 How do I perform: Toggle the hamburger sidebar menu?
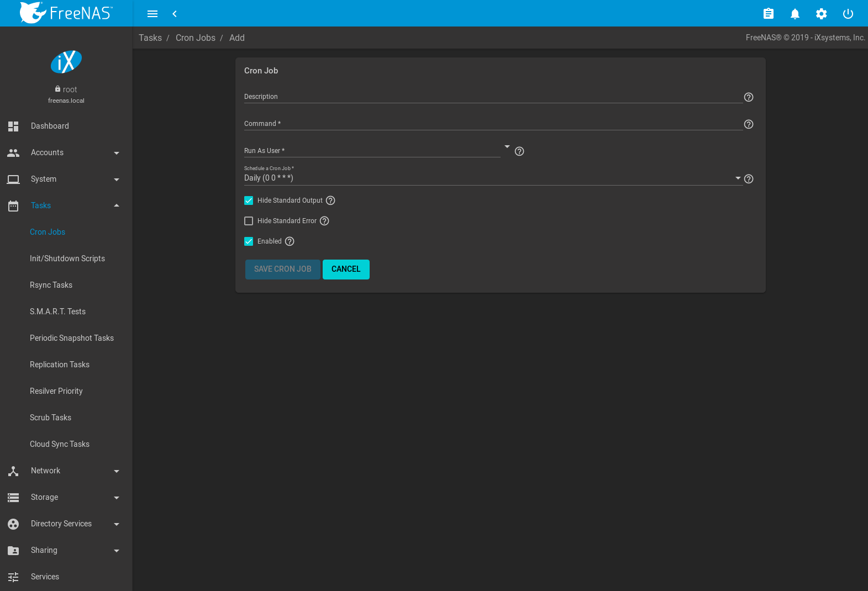tap(152, 14)
